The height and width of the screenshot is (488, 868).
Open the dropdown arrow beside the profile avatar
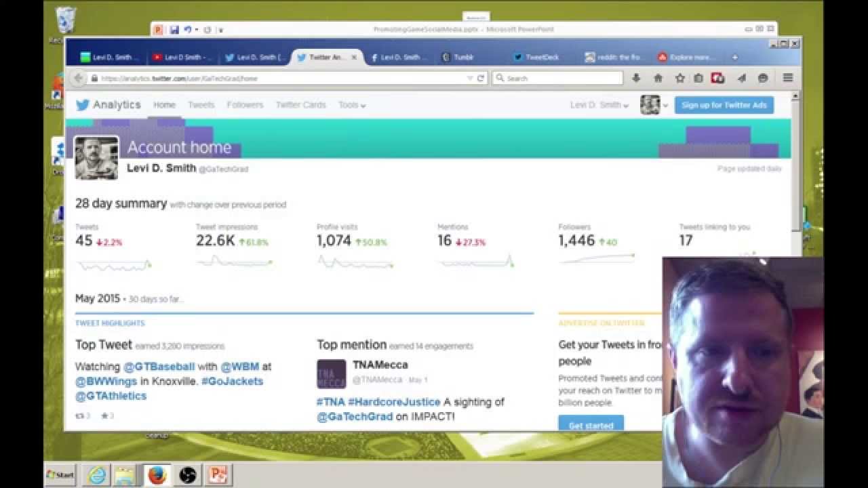tap(665, 106)
